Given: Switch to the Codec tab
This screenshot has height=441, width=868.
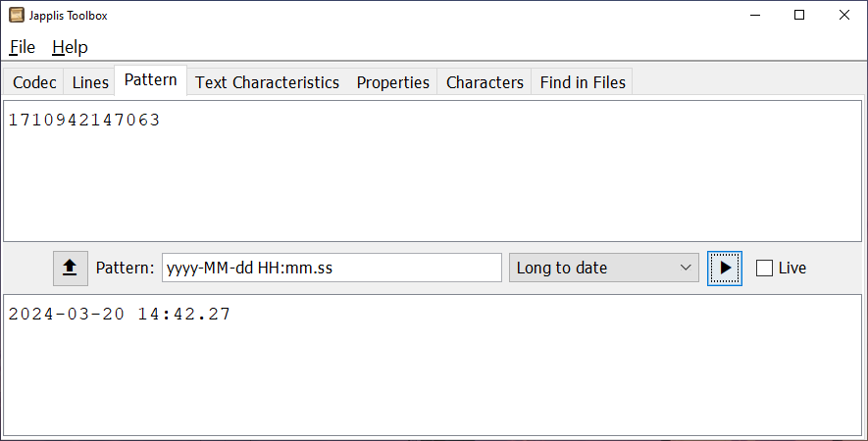Looking at the screenshot, I should point(34,82).
